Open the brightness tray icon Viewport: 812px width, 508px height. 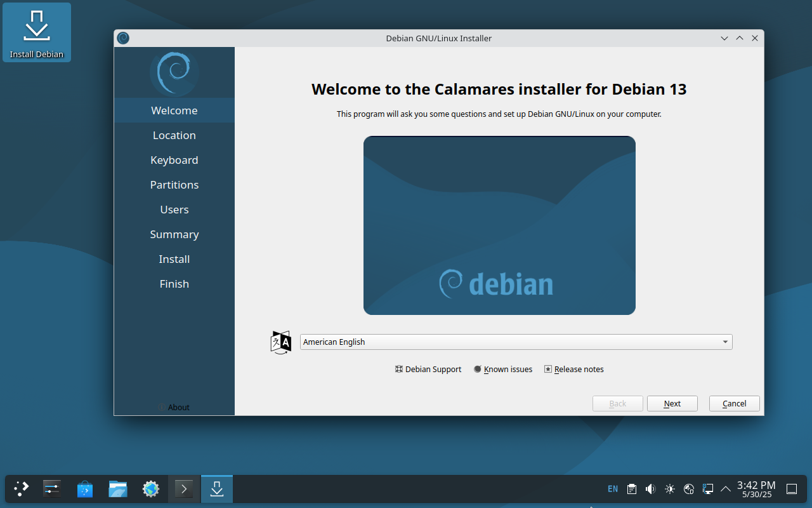tap(670, 489)
